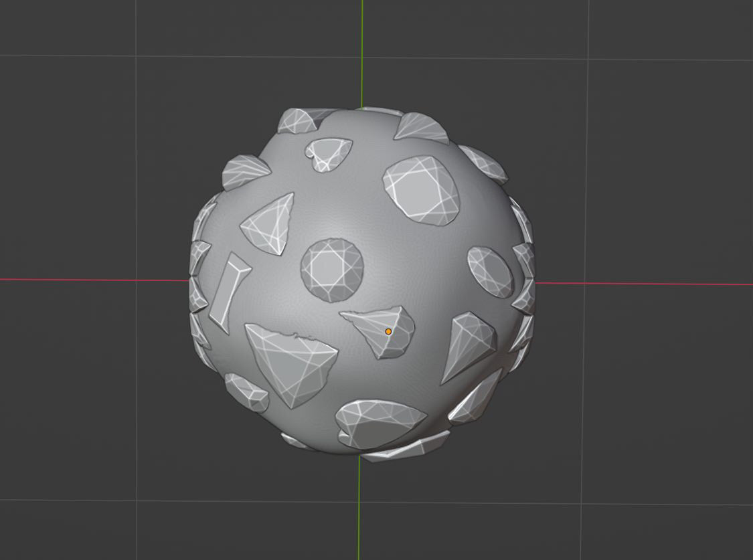The image size is (753, 560).
Task: Select the small gem left of the trillion gem's lower tip
Action: [246, 393]
